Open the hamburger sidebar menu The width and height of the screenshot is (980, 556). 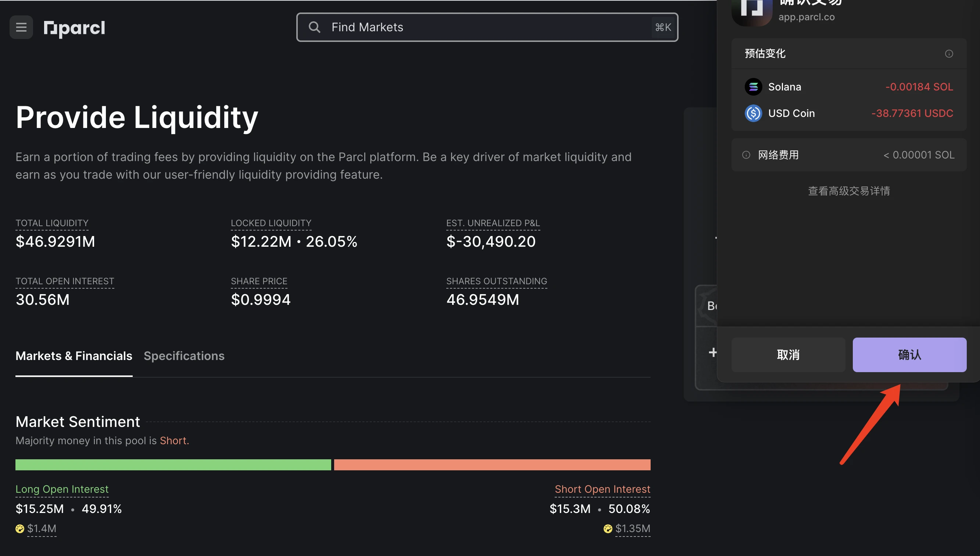pos(21,27)
